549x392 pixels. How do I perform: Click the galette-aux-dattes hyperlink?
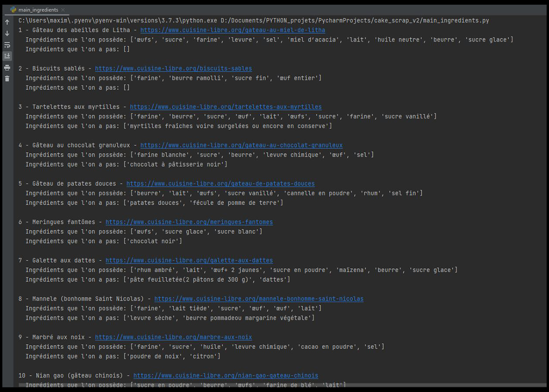[189, 260]
